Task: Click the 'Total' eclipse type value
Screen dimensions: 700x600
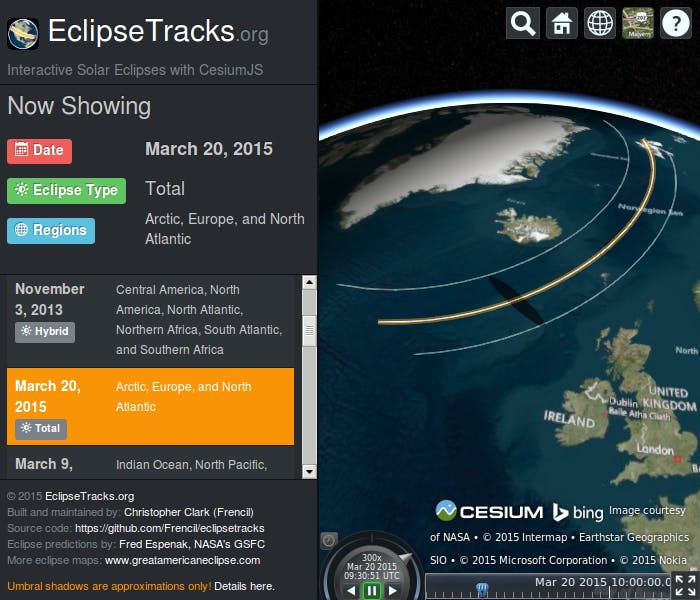Action: [165, 189]
